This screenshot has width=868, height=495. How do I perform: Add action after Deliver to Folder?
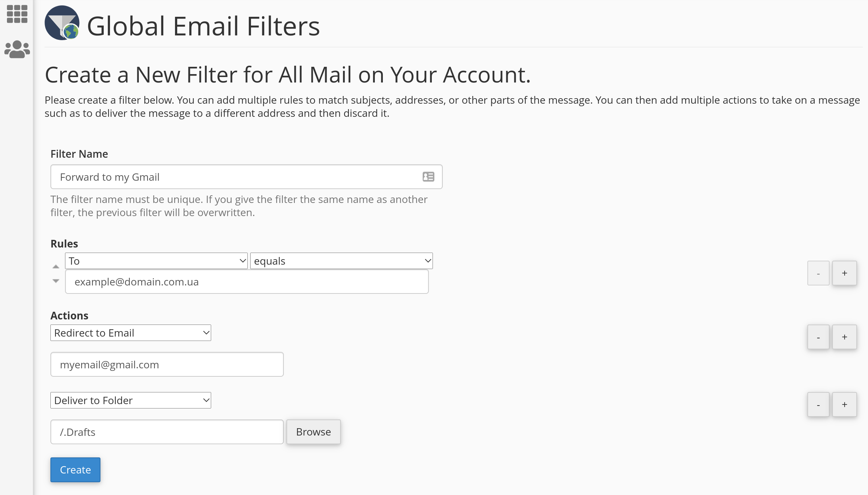tap(844, 404)
